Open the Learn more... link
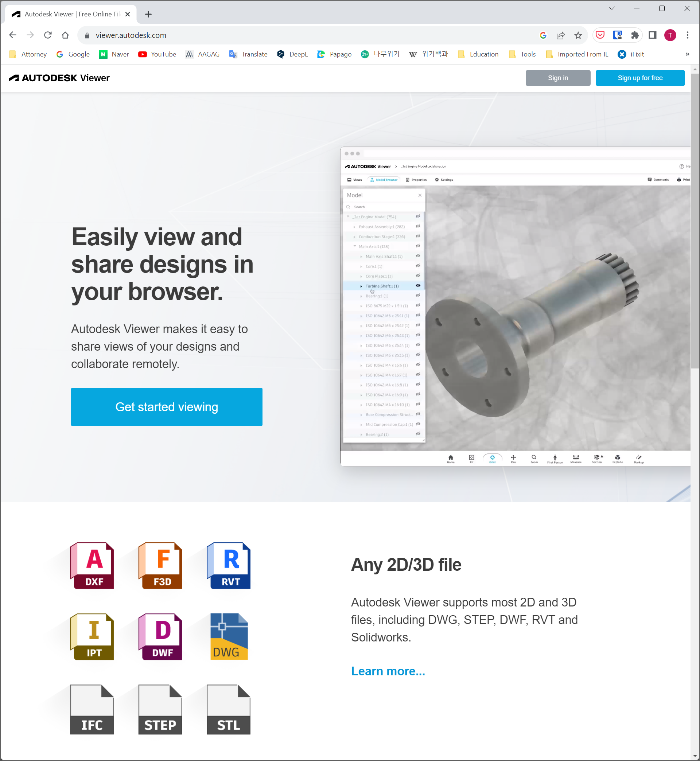Image resolution: width=700 pixels, height=761 pixels. pyautogui.click(x=388, y=671)
